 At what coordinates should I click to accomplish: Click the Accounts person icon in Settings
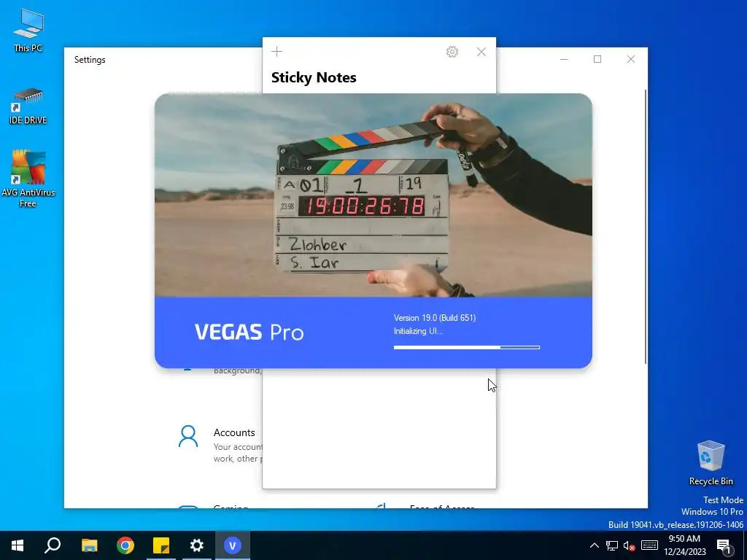click(x=187, y=436)
